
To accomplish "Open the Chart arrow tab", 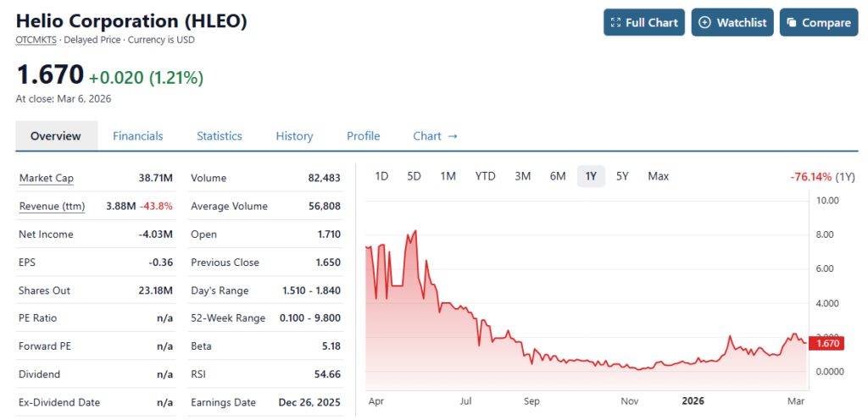I will coord(435,136).
